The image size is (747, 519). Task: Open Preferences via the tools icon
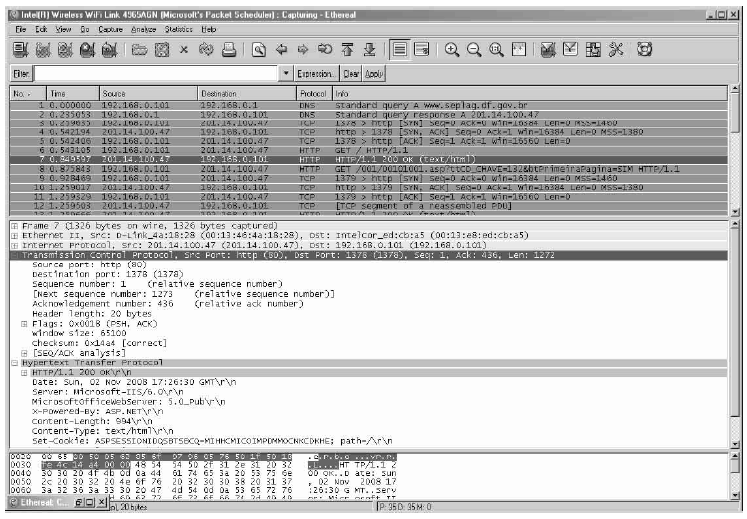pos(617,49)
